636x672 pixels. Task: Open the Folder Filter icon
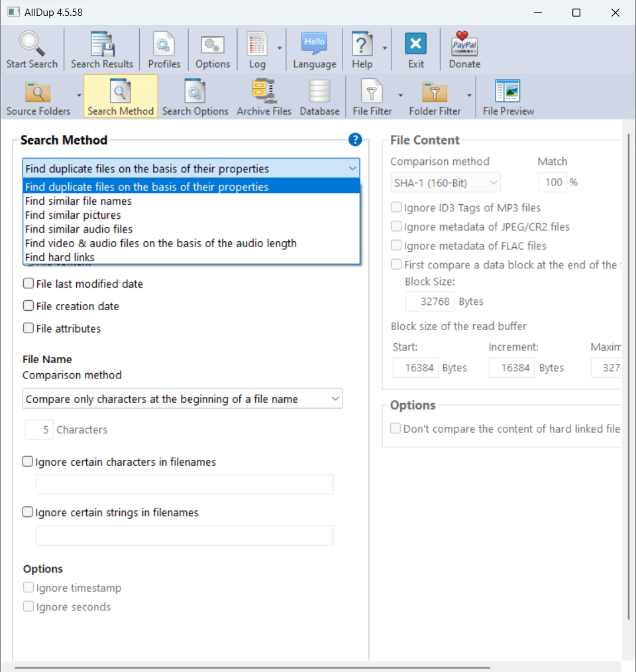point(435,91)
